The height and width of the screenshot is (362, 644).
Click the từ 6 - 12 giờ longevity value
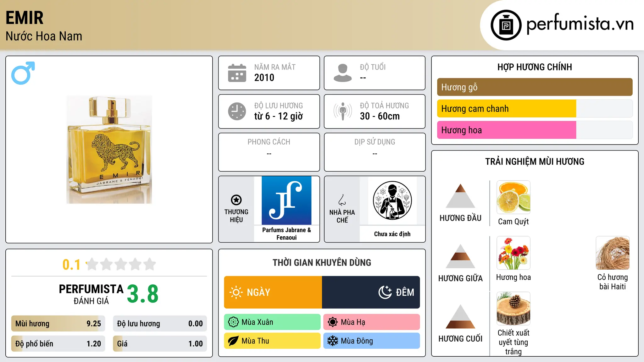click(278, 116)
